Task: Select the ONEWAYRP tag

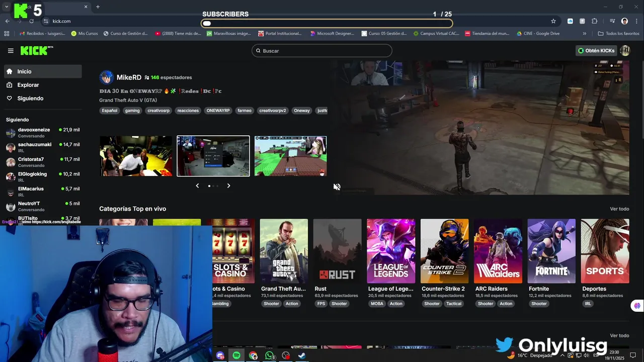Action: (218, 111)
